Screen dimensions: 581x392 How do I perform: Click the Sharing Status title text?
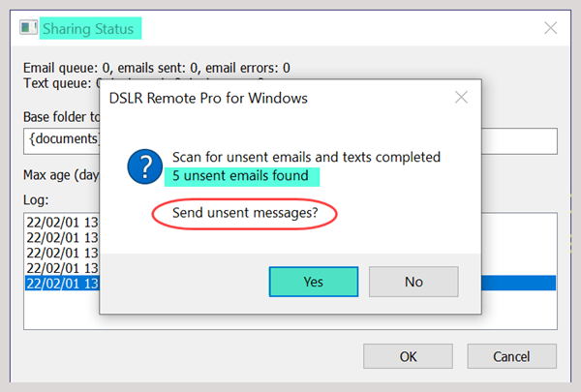88,28
